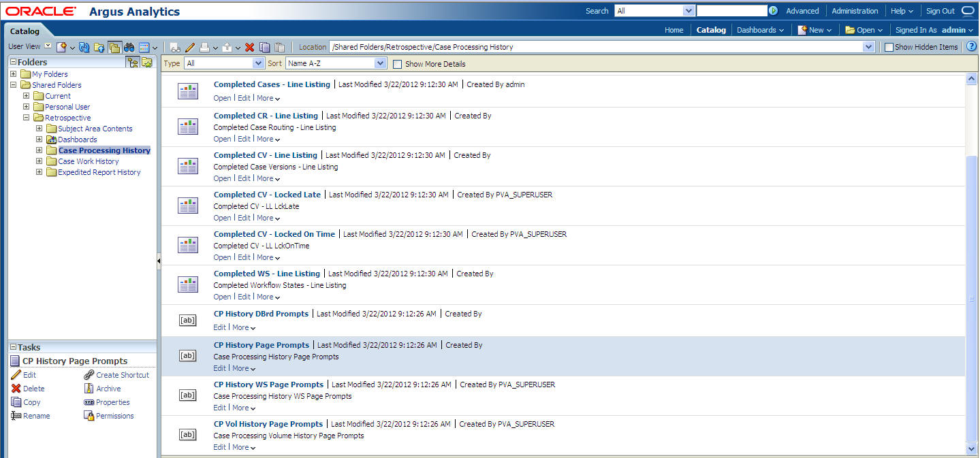Click Permissions in the Tasks pane
980x458 pixels.
tap(109, 416)
